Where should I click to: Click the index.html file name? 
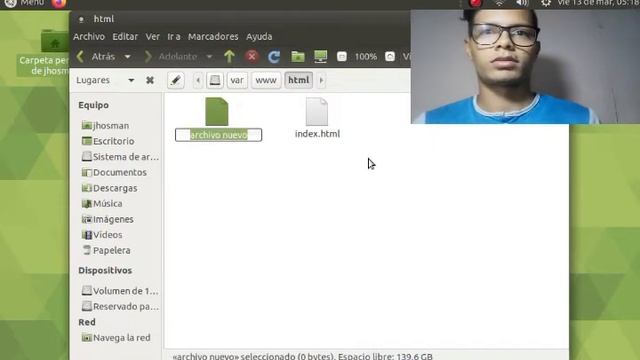[x=318, y=134]
